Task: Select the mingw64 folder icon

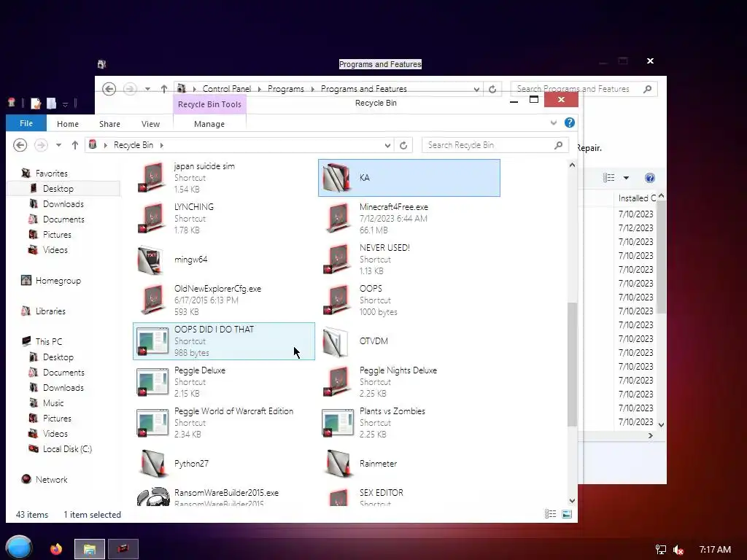Action: [152, 260]
